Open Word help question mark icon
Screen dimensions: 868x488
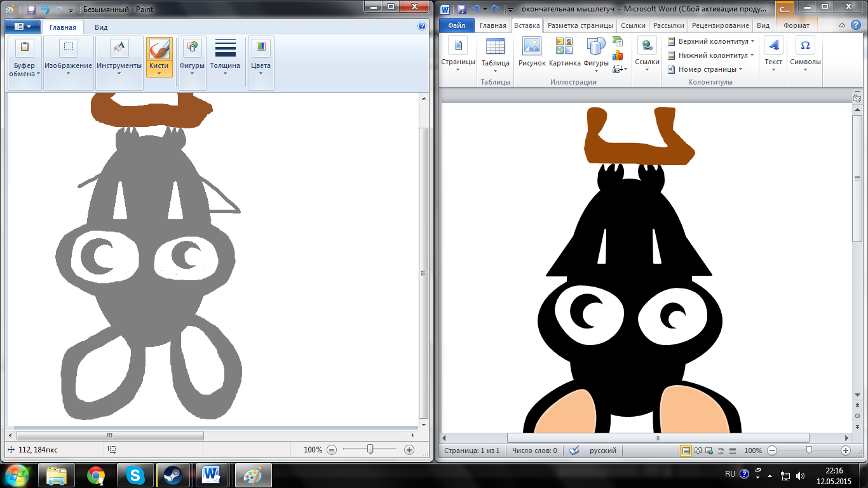[856, 25]
